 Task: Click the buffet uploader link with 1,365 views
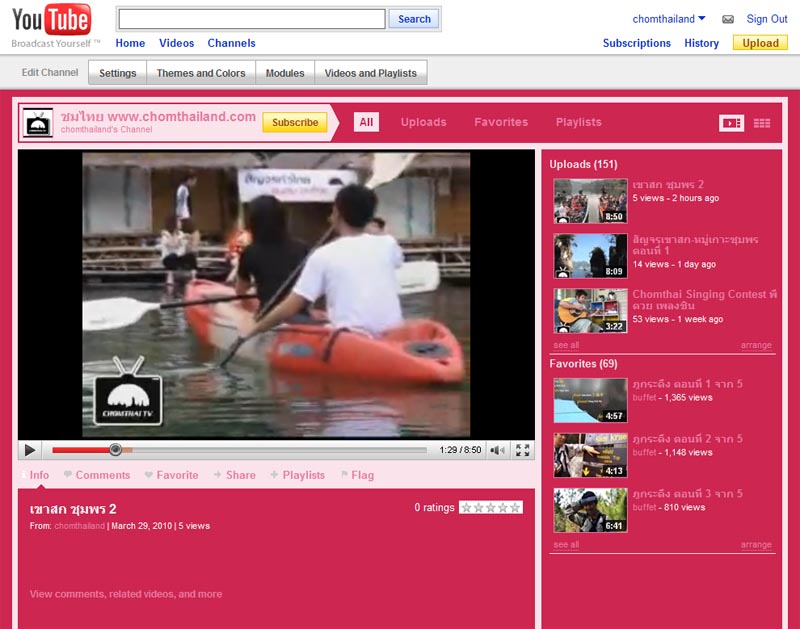click(644, 397)
